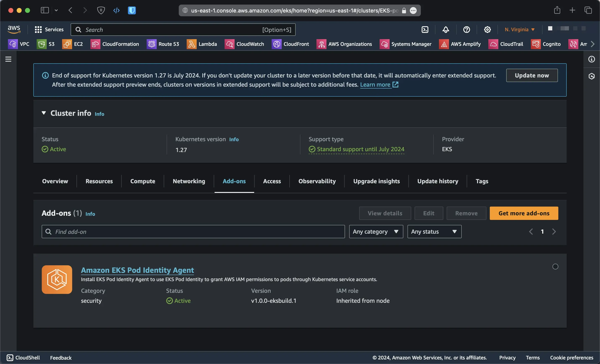The width and height of the screenshot is (600, 364).
Task: Open AWS CloudShell icon in top bar
Action: [x=425, y=29]
